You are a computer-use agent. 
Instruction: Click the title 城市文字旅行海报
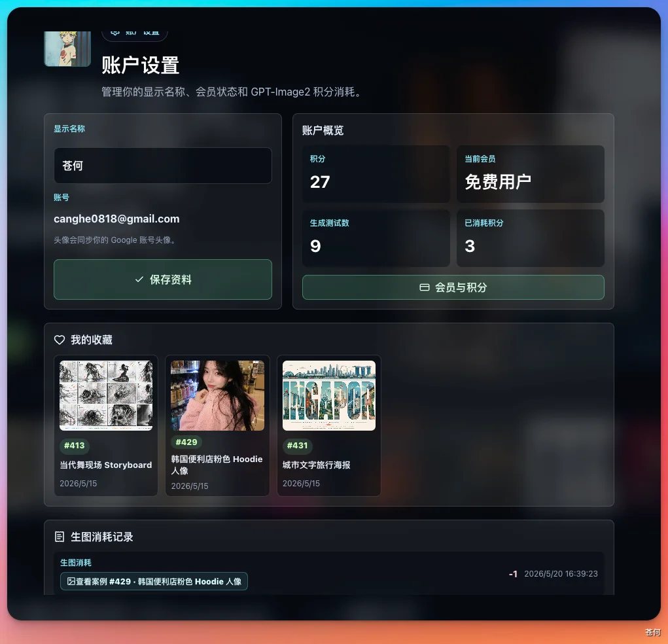click(x=317, y=465)
